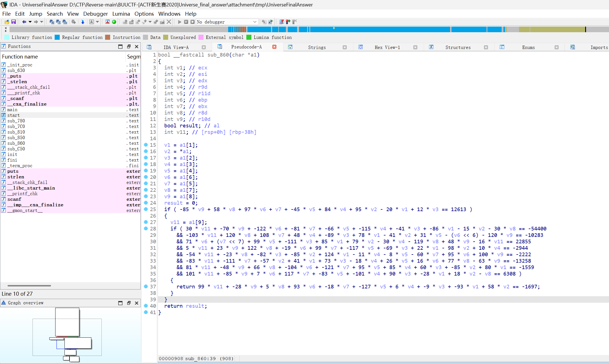Toggle the breakpoint marker on line 37
The width and height of the screenshot is (609, 364).
tap(146, 286)
